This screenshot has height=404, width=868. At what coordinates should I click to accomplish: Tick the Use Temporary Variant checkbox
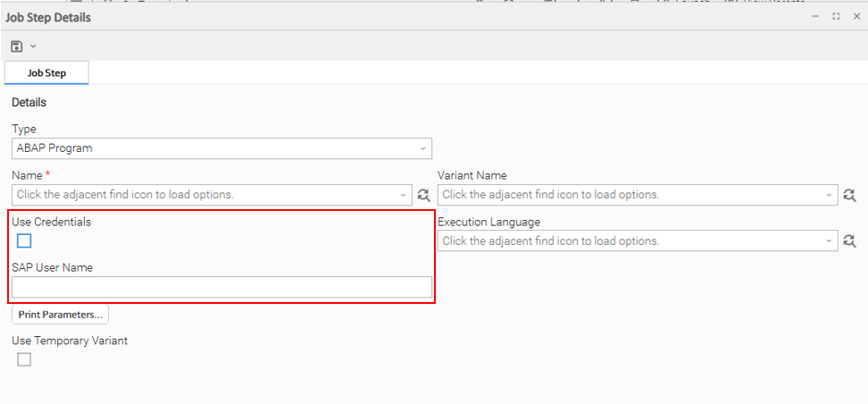24,359
